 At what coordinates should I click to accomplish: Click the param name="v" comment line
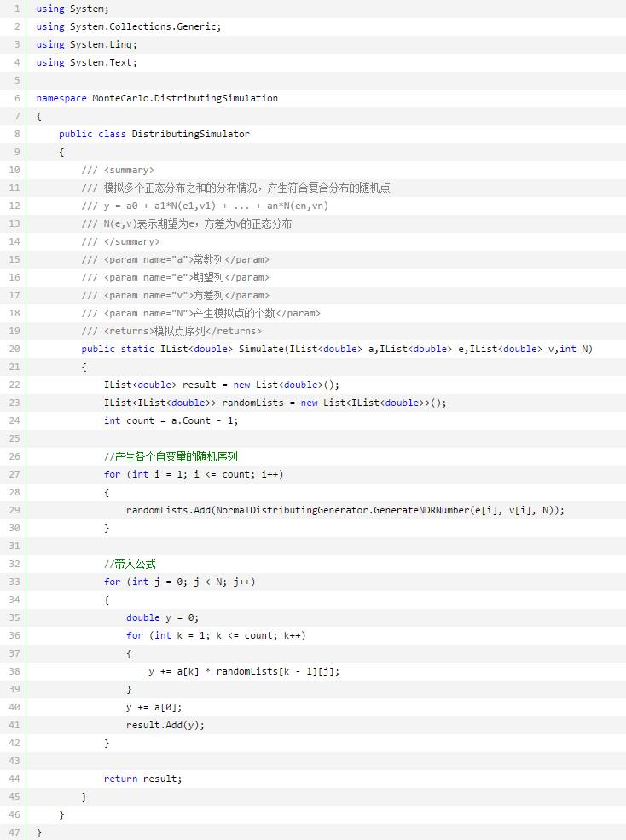(175, 295)
